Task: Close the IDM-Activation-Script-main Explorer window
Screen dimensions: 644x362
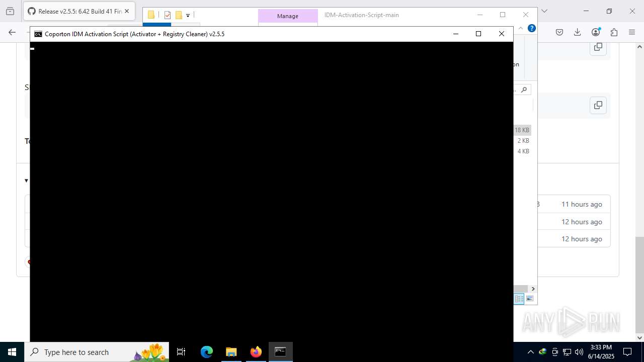Action: (526, 15)
